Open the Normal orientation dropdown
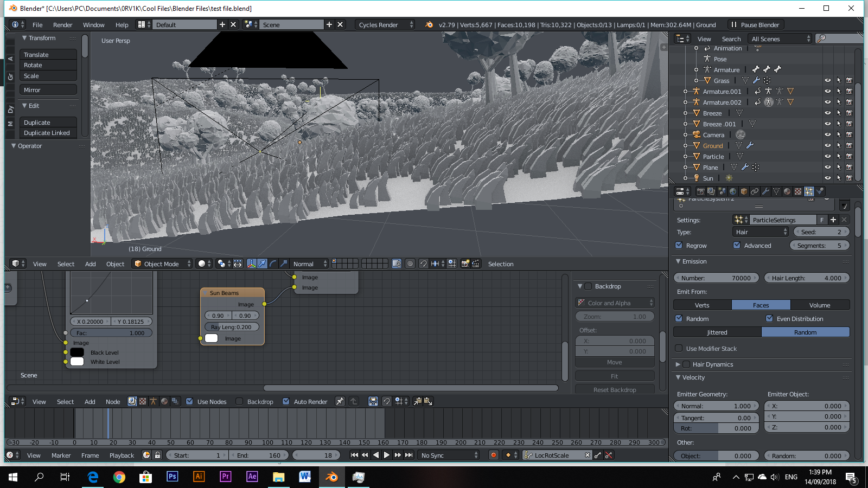The width and height of the screenshot is (868, 488). tap(310, 264)
